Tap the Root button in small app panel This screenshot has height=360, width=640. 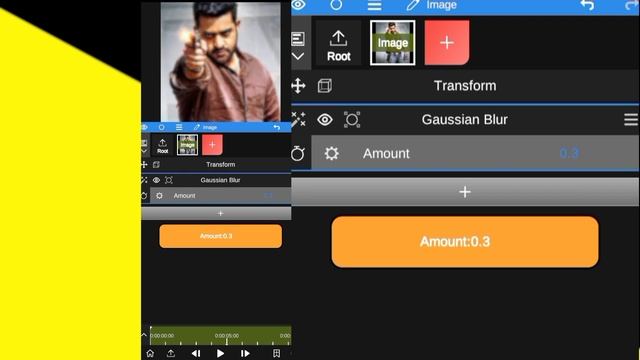click(x=162, y=145)
